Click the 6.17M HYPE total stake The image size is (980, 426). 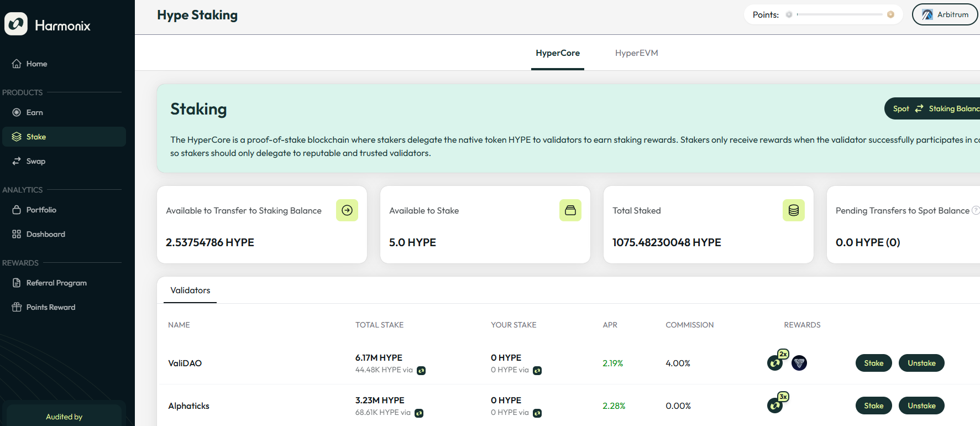click(x=379, y=357)
